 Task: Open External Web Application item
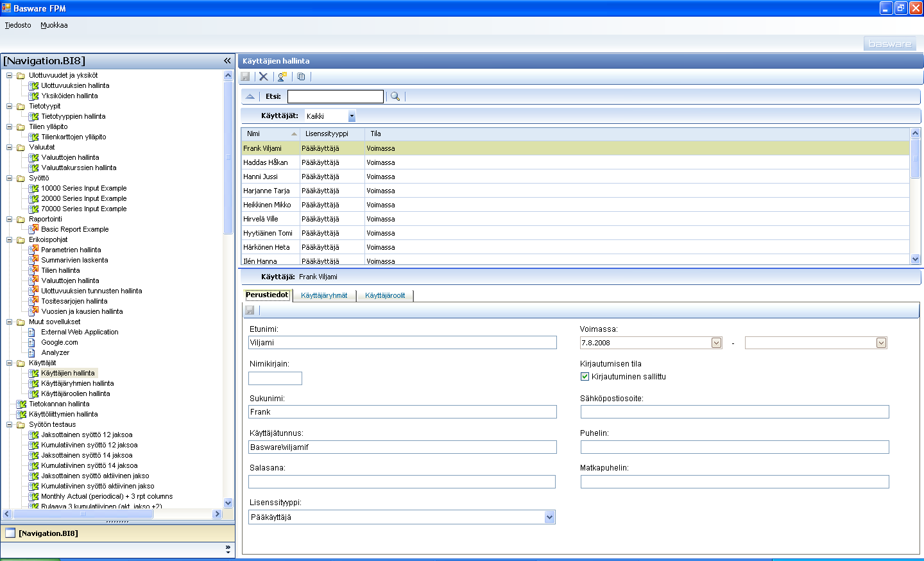point(80,332)
